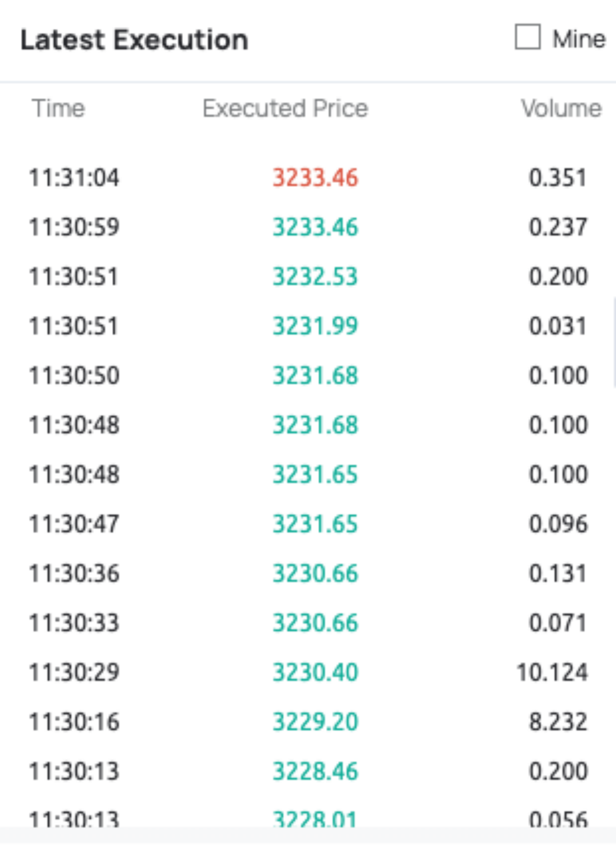This screenshot has height=849, width=616.
Task: Select the trade row at 11:30:50
Action: (308, 376)
